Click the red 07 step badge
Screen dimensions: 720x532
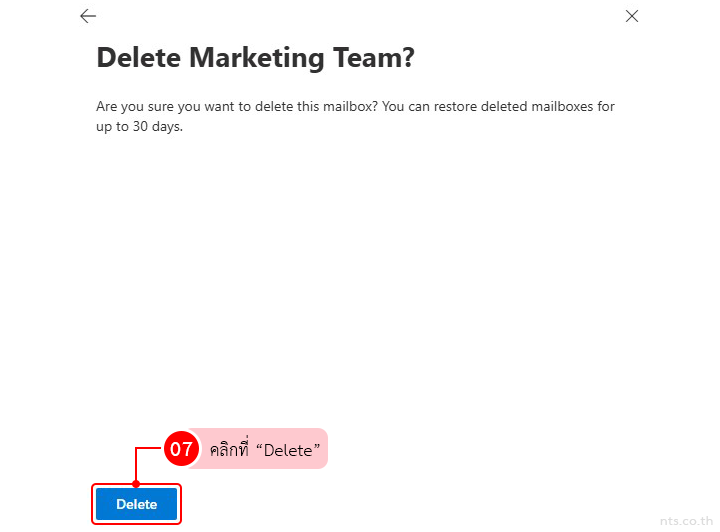pos(180,450)
